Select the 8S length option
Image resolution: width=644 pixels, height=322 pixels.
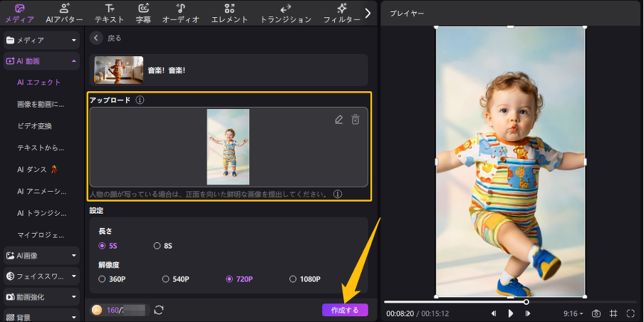click(x=157, y=246)
